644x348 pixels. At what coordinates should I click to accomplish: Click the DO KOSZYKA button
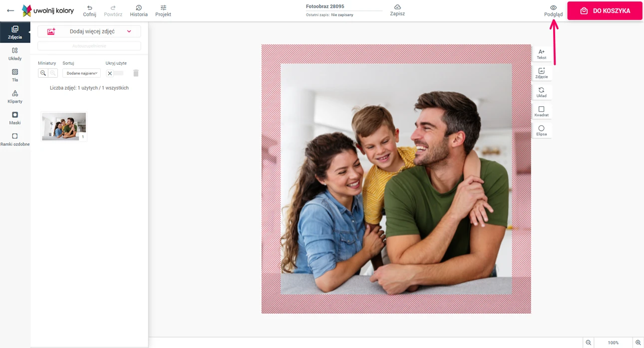pos(605,11)
